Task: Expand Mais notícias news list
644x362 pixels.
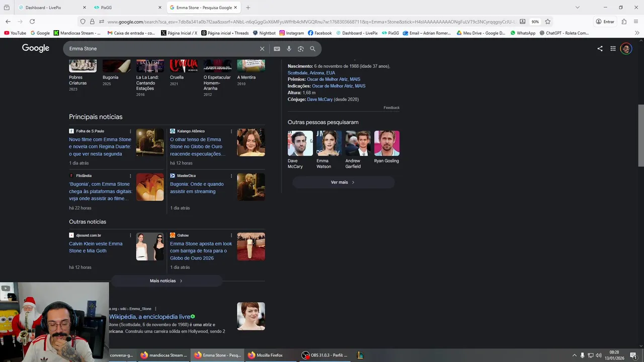Action: 167,281
